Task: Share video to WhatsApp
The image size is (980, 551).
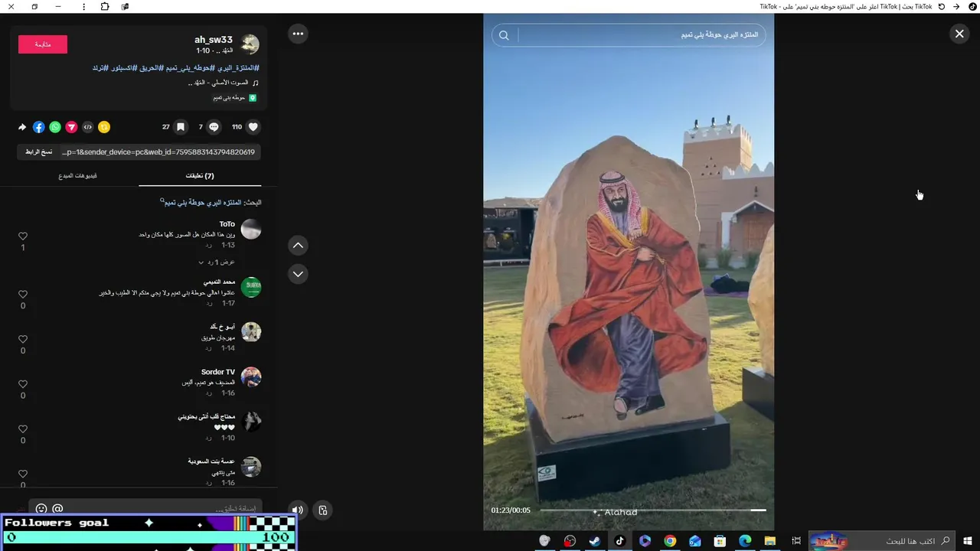Action: (55, 127)
